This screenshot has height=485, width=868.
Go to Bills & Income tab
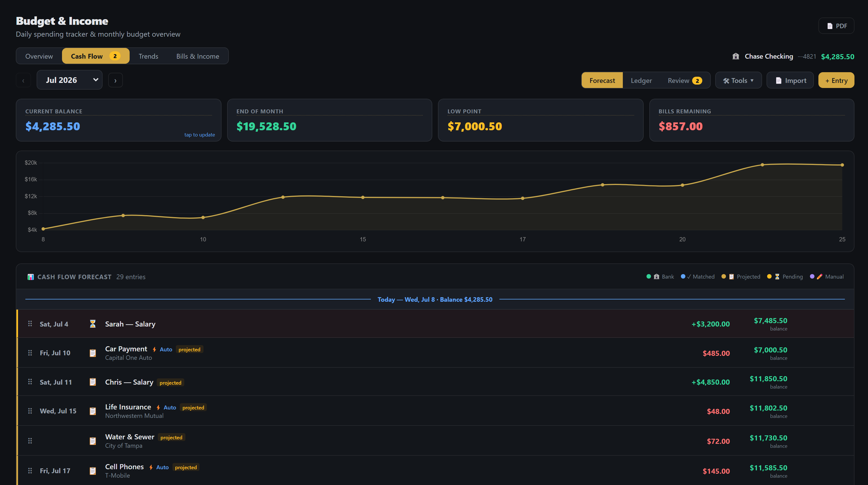coord(198,56)
